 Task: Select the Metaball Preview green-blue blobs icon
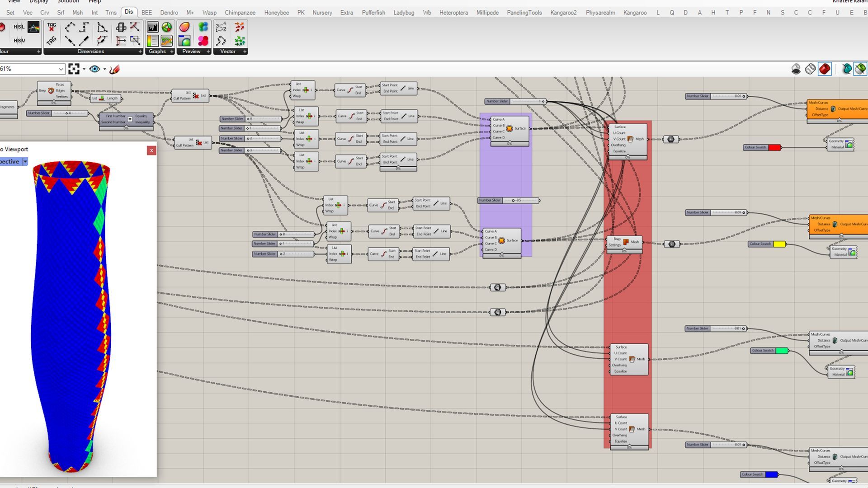click(203, 28)
